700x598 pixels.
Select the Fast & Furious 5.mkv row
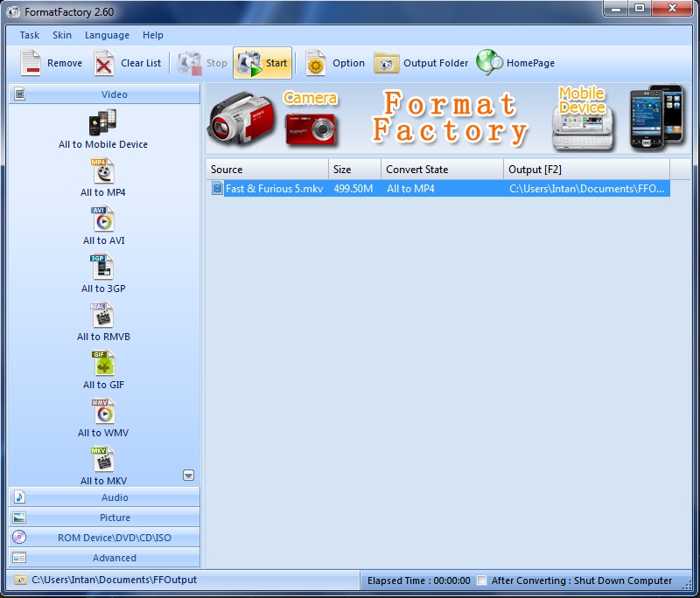[x=438, y=188]
